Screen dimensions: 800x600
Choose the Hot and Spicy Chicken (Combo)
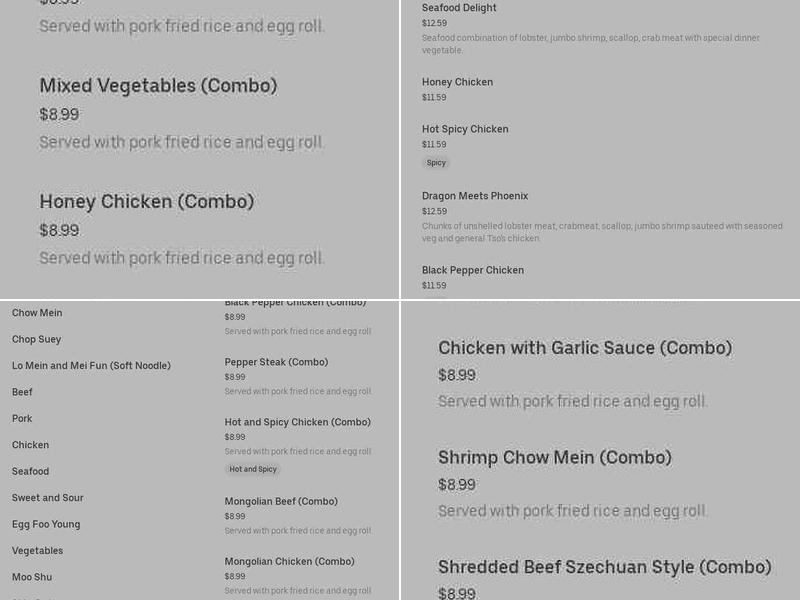coord(297,422)
